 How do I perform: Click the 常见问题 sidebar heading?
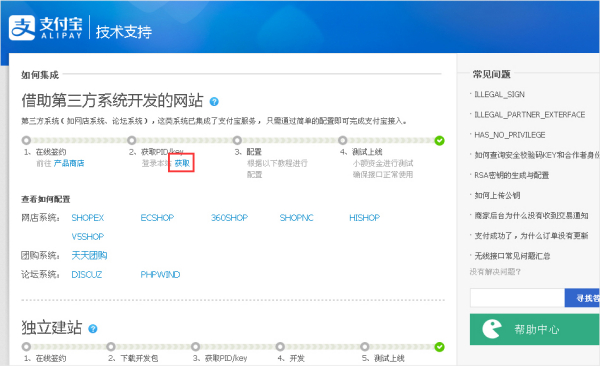tap(491, 74)
